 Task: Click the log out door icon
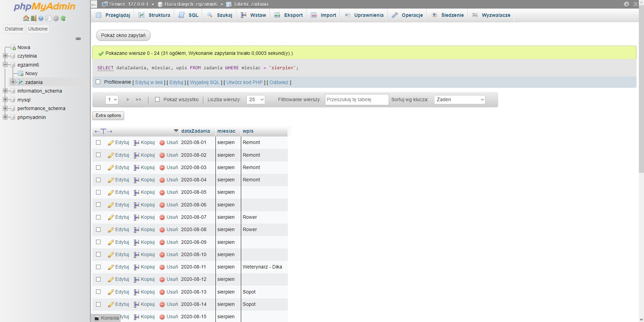(33, 19)
